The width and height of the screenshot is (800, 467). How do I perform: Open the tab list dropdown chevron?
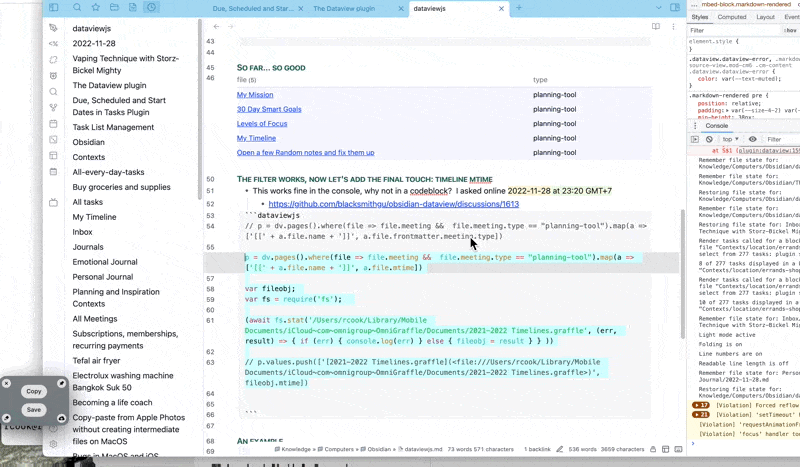click(659, 8)
